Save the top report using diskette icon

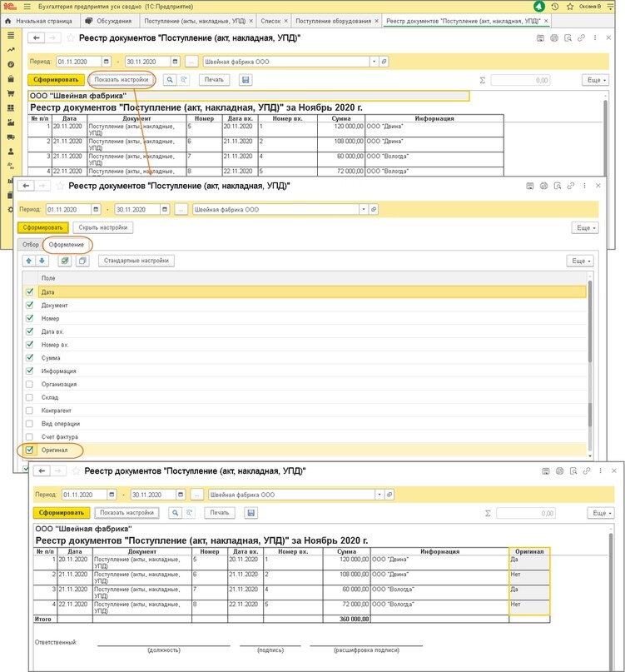point(246,80)
